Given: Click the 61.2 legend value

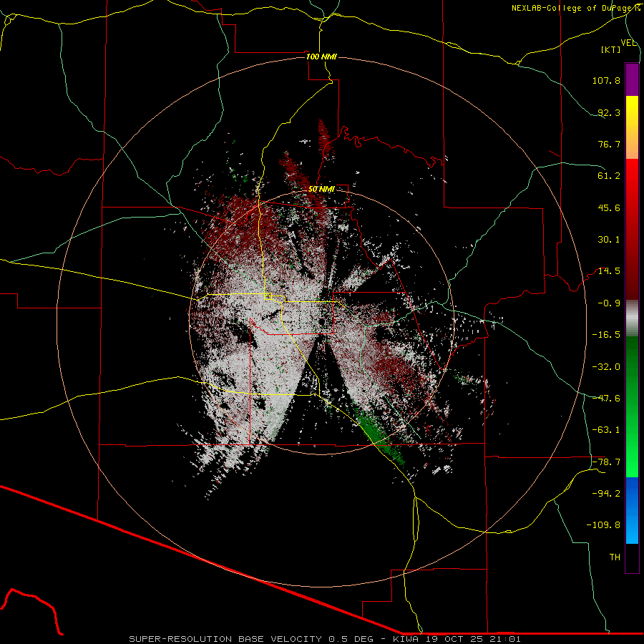Looking at the screenshot, I should 609,176.
